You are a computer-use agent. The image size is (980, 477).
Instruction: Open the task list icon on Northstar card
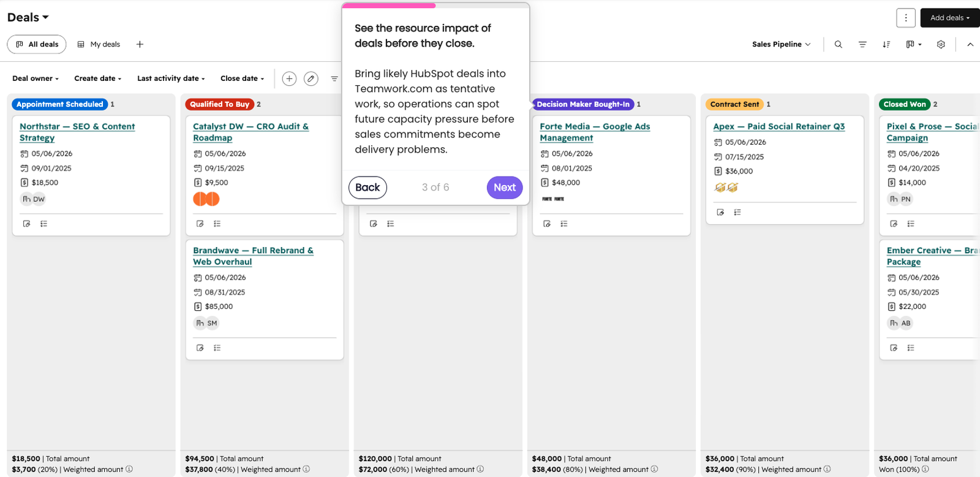(x=43, y=224)
